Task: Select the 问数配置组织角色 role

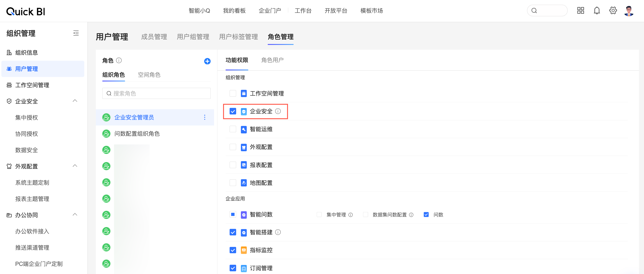Action: click(155, 133)
